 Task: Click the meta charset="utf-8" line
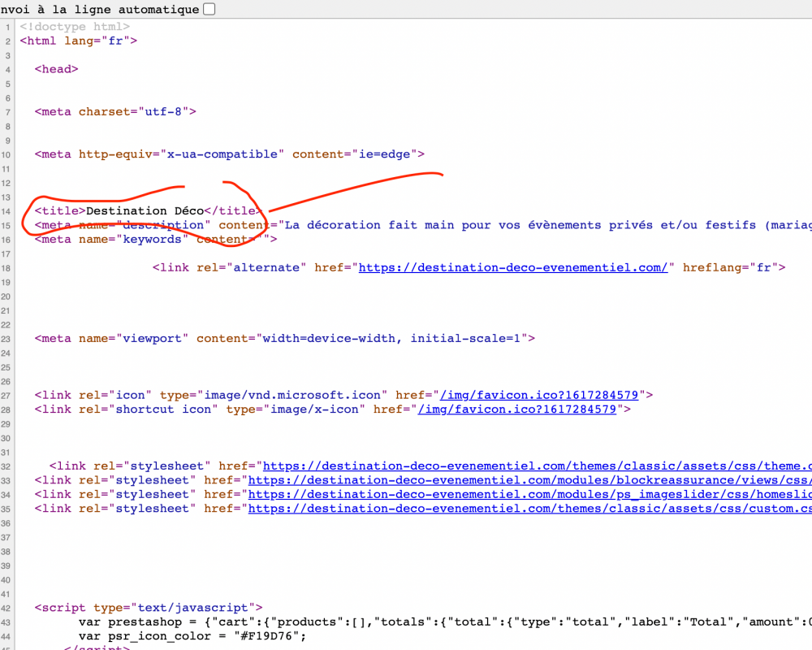[x=115, y=111]
